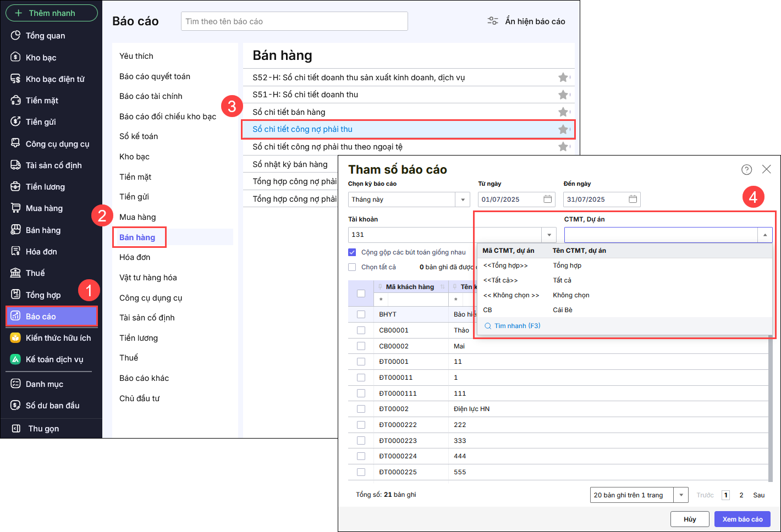Viewport: 781px width, 532px height.
Task: Select the ĐT00001 customer row checkbox
Action: (x=361, y=362)
